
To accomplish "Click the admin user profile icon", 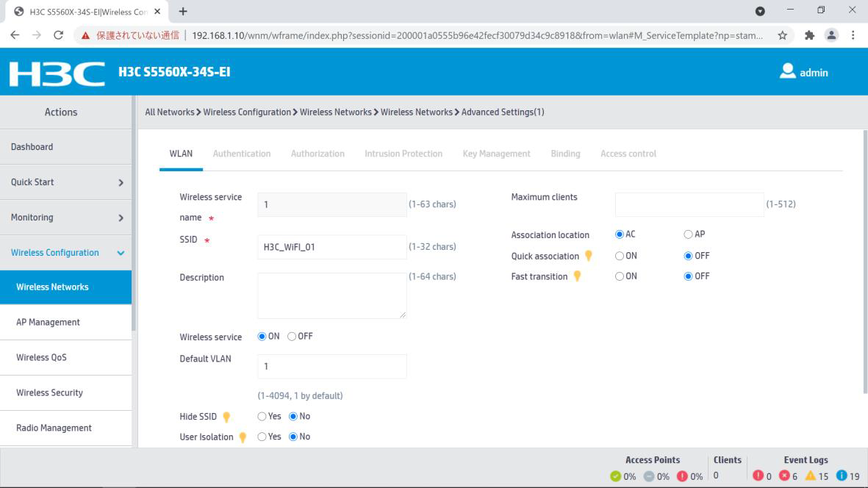I will [x=787, y=71].
